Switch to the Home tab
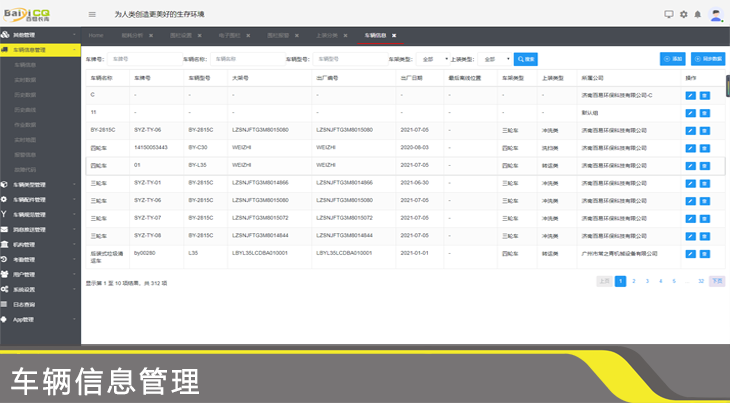 [96, 35]
